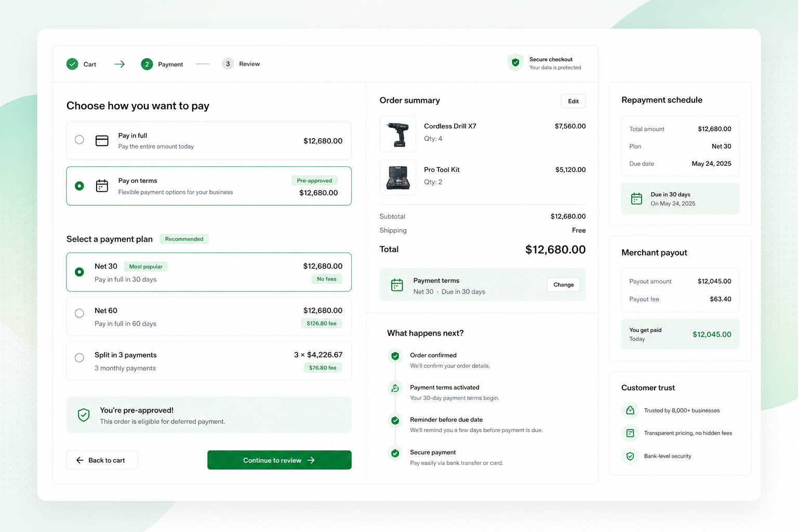Screen dimensions: 798x532
Task: Select the Split in 3 payments radio button
Action: 79,357
